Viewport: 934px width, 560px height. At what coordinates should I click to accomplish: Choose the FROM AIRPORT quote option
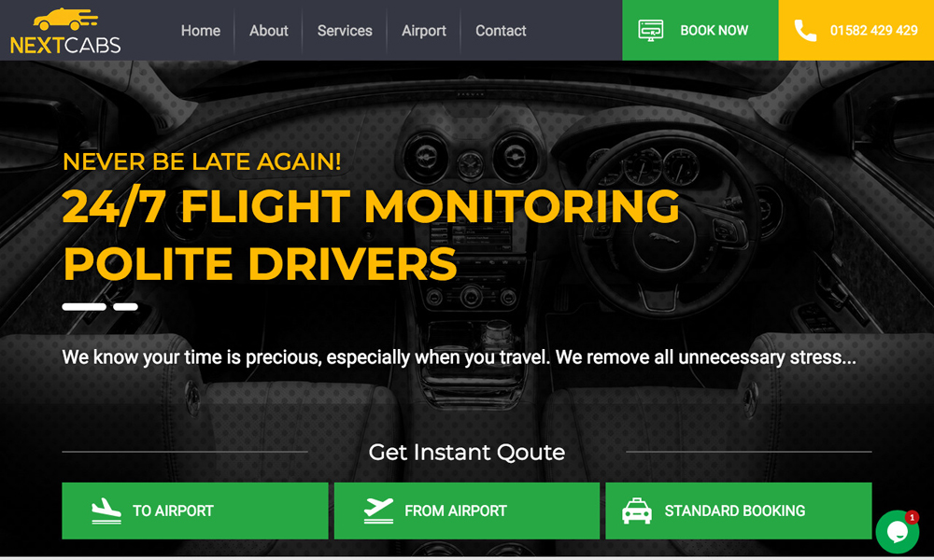click(466, 511)
